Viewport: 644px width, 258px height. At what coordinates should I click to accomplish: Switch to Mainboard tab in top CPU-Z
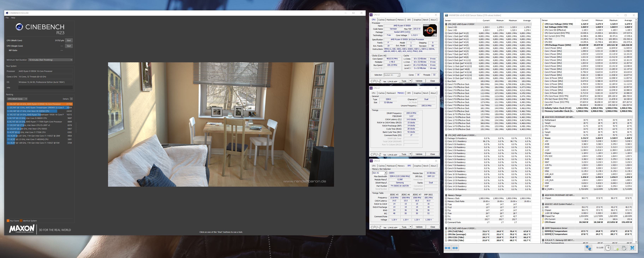pos(391,20)
